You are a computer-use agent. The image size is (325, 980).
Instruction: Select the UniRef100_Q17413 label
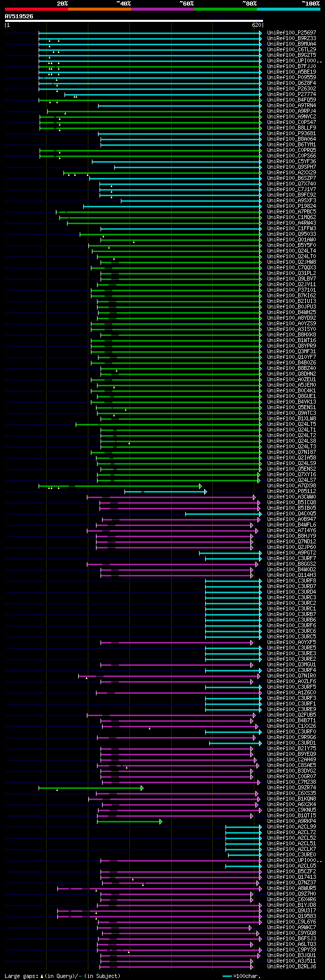point(291,877)
